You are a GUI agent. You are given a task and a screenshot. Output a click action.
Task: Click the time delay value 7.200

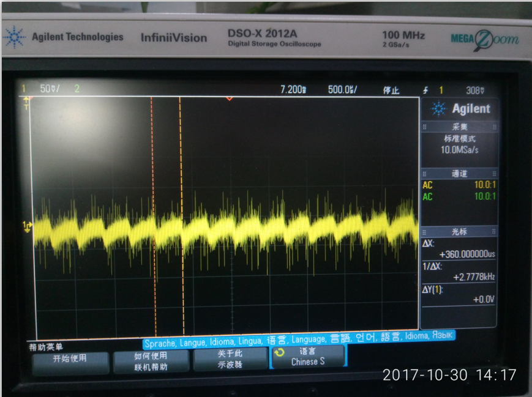(293, 89)
